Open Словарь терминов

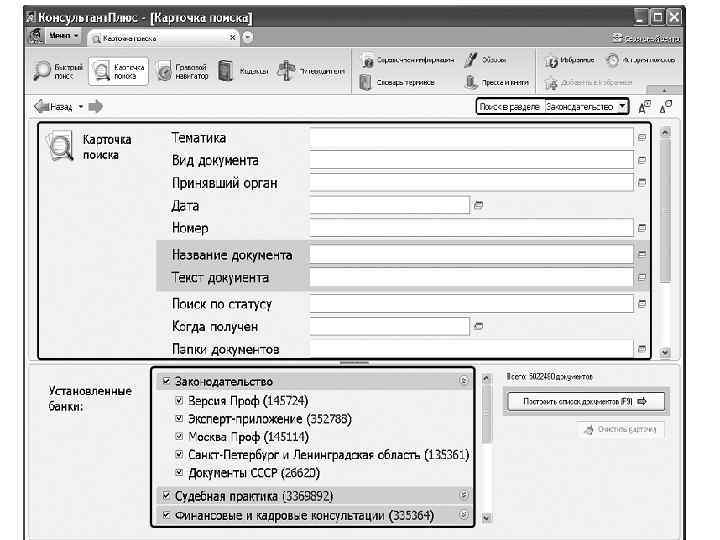(397, 83)
